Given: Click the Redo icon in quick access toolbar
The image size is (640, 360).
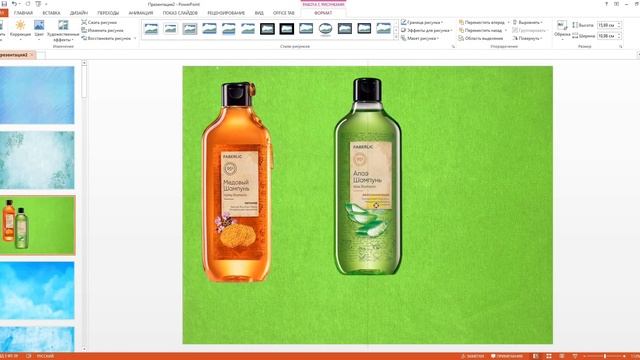Looking at the screenshot, I should (x=28, y=4).
